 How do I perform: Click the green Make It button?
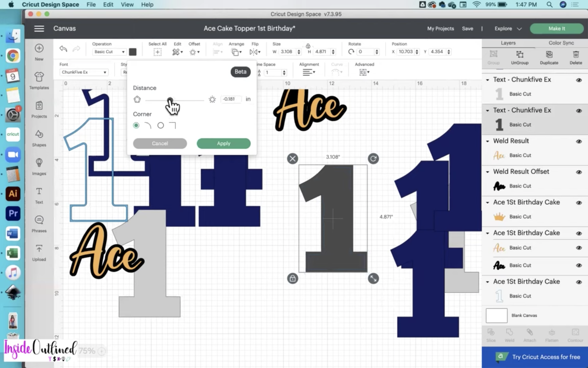556,28
